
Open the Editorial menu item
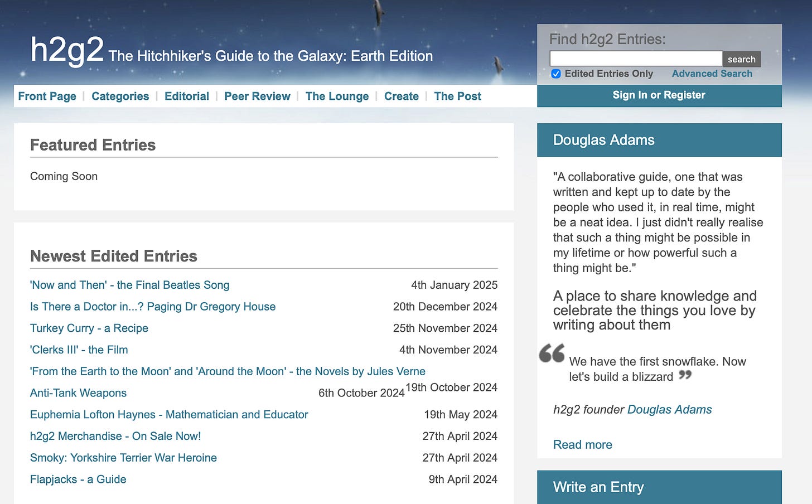187,96
